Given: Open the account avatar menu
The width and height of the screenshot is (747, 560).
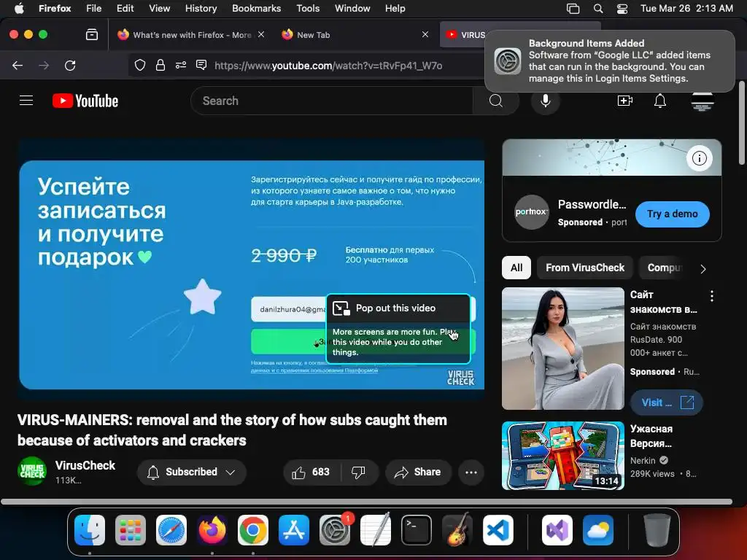Looking at the screenshot, I should (703, 102).
